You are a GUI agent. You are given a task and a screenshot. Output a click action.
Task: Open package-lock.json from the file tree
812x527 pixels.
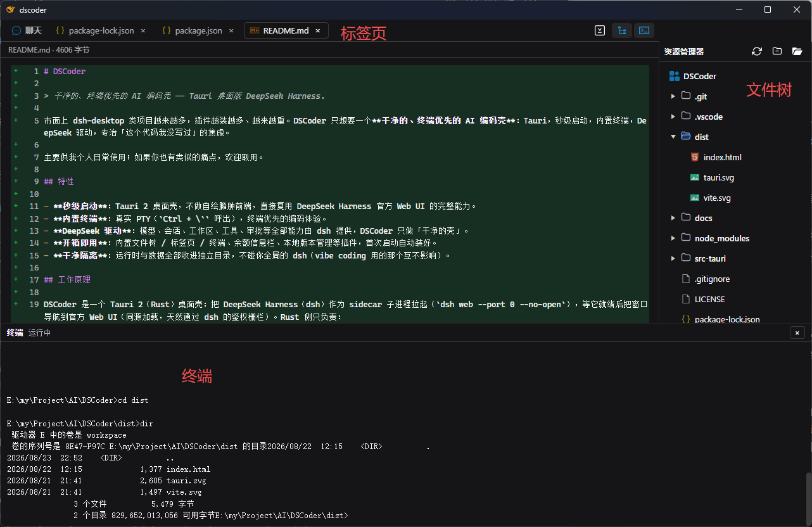click(x=727, y=319)
